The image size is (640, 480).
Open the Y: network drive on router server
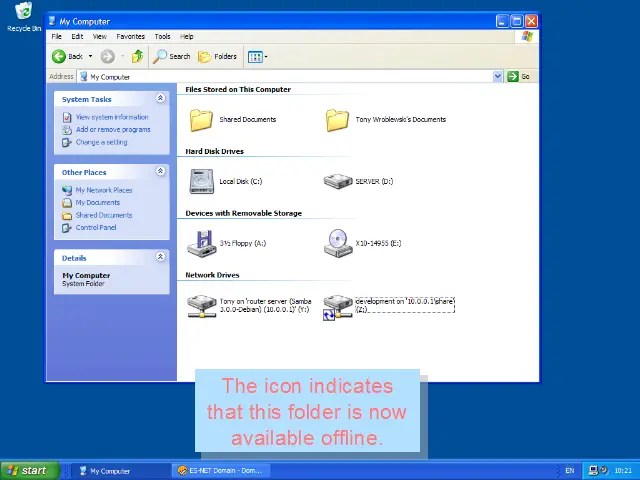(202, 306)
